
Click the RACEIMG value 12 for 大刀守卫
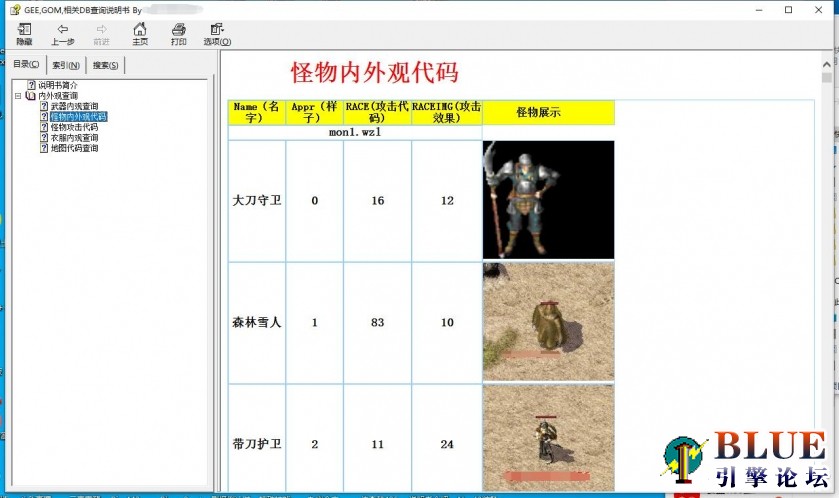(447, 201)
